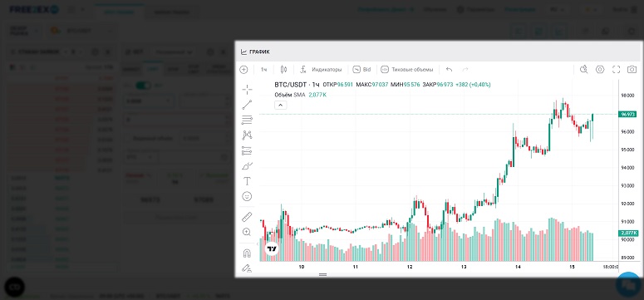The width and height of the screenshot is (644, 300).
Task: Enter fullscreen chart mode
Action: coord(616,70)
